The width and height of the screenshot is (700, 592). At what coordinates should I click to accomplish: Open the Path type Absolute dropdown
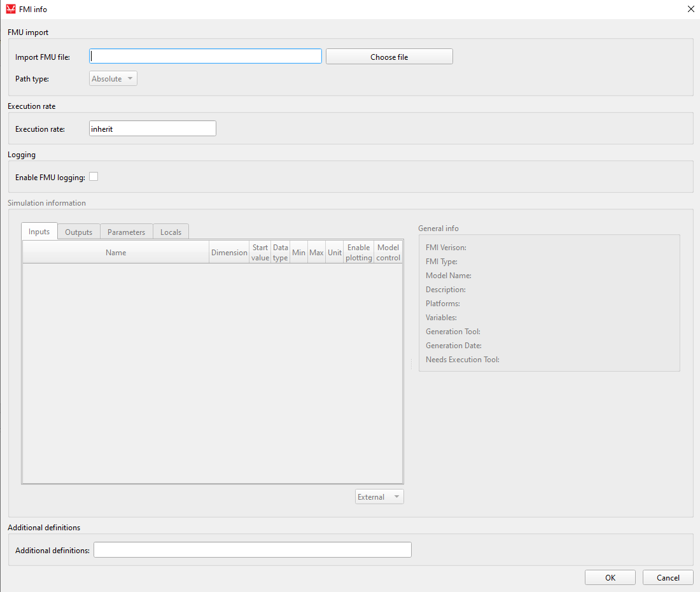pos(113,79)
